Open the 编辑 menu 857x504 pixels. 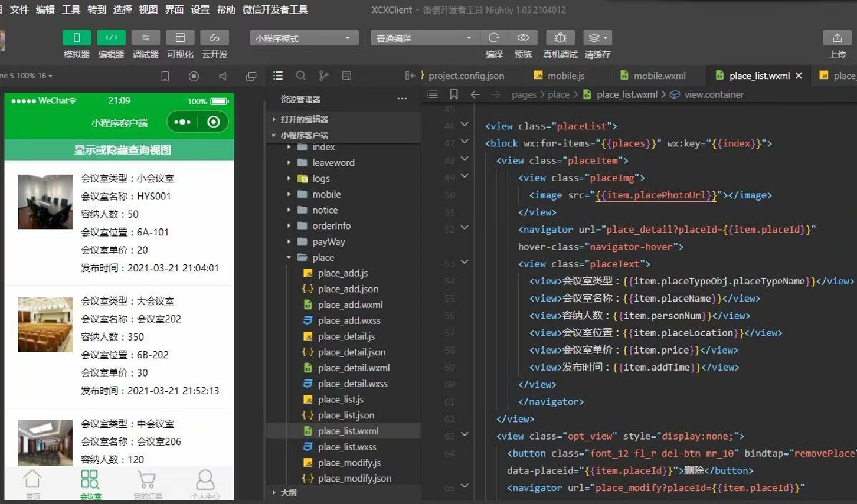45,9
